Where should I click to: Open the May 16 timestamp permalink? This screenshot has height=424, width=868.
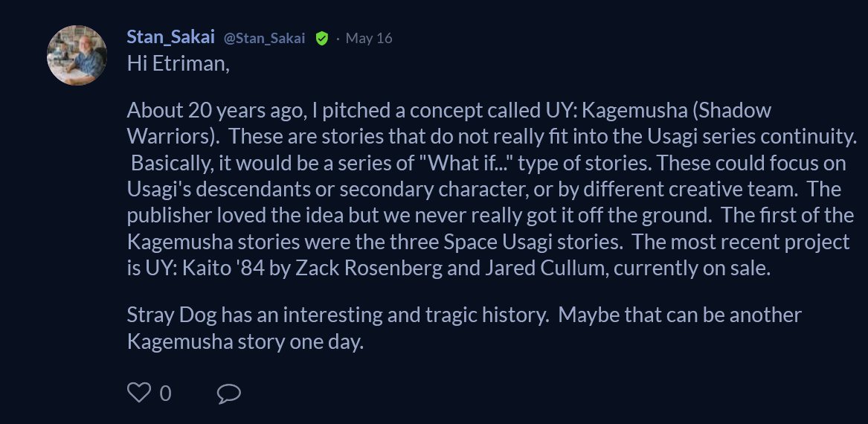369,38
